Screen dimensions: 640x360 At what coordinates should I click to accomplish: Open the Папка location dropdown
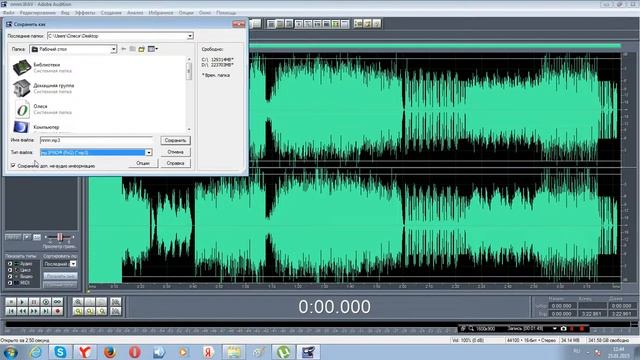pos(113,49)
